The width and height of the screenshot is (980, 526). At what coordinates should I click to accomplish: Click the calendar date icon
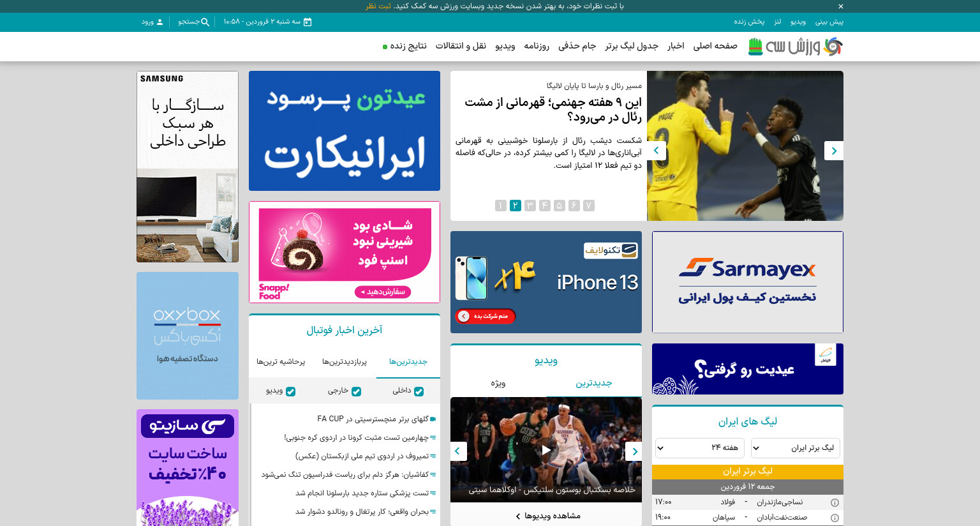(x=308, y=22)
